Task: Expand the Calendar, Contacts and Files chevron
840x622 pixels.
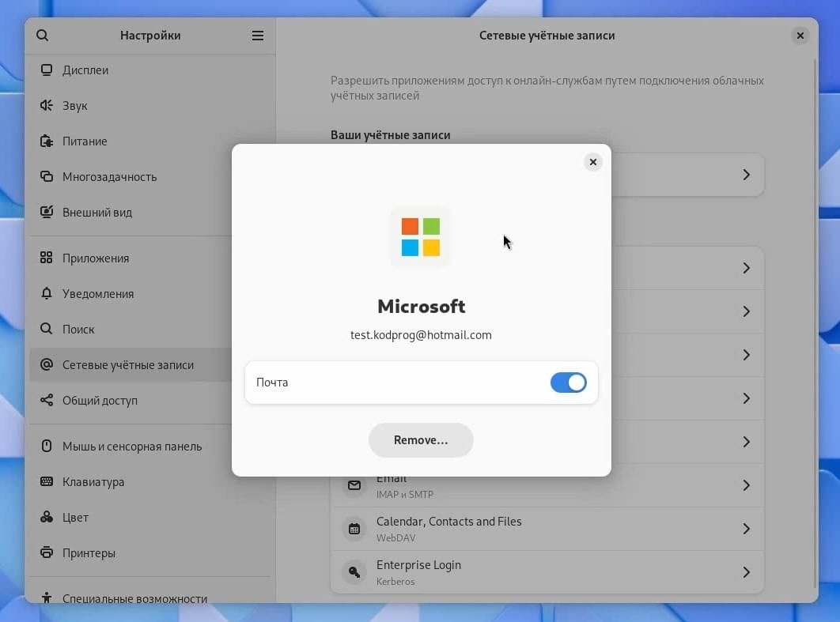Action: coord(746,529)
